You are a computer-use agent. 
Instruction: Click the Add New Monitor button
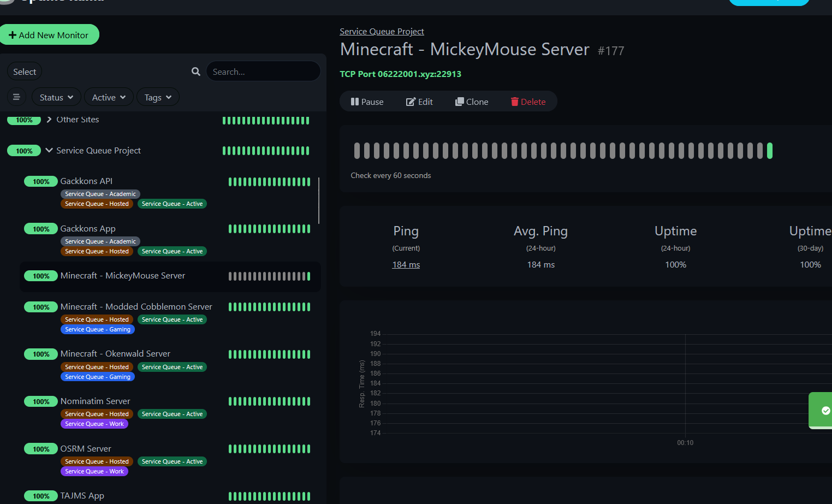pyautogui.click(x=49, y=35)
